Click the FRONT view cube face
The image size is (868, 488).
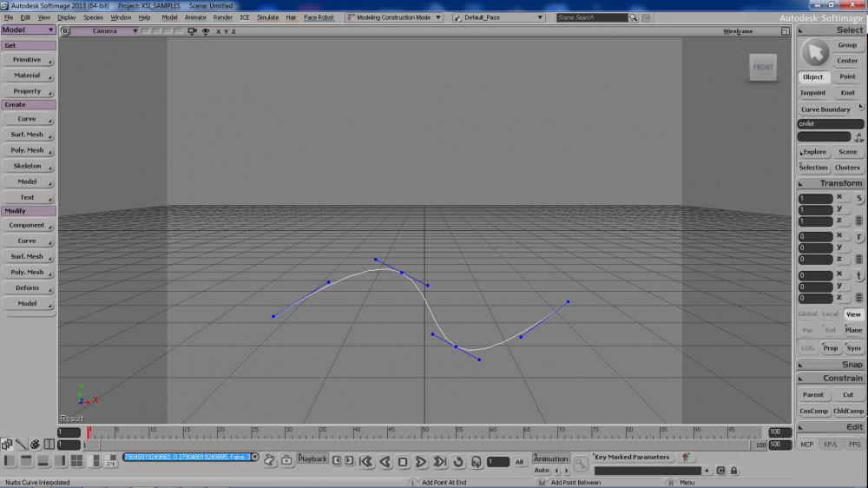pyautogui.click(x=763, y=68)
